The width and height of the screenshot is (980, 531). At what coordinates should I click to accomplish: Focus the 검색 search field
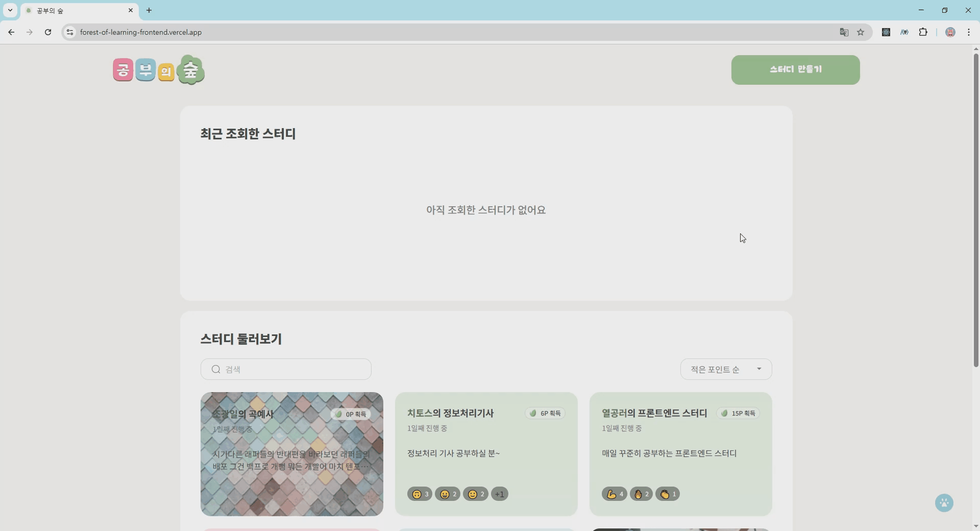(286, 369)
